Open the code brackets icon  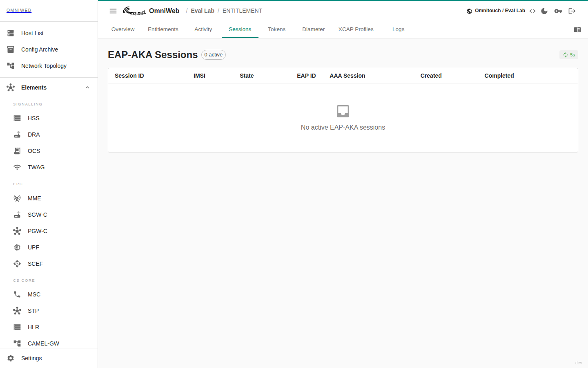pyautogui.click(x=532, y=11)
